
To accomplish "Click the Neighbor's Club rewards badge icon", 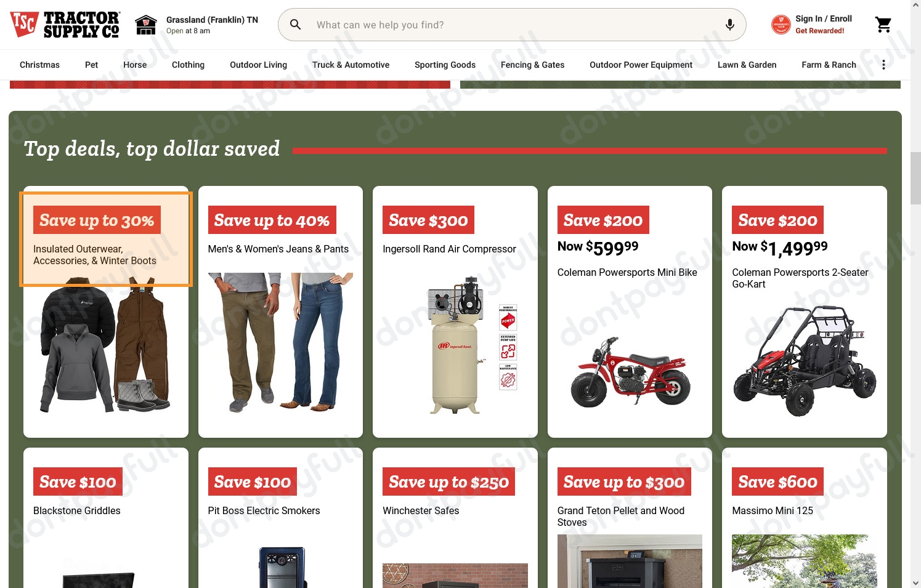I will click(781, 25).
